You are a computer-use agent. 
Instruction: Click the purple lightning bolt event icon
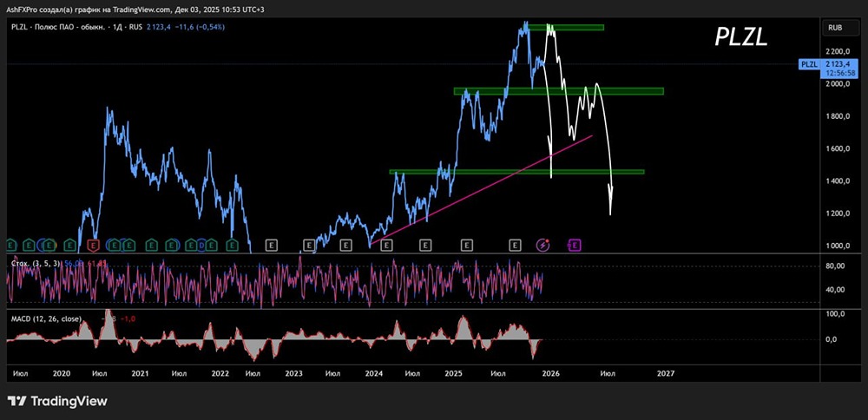pyautogui.click(x=543, y=245)
